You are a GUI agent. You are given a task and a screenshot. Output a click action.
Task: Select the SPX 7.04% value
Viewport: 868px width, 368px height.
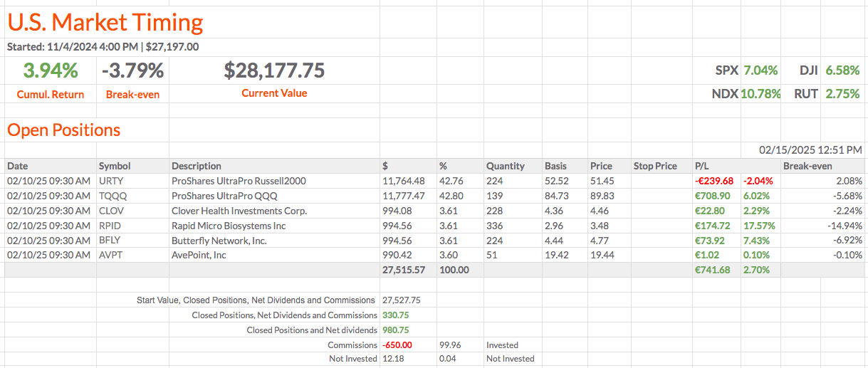click(x=760, y=70)
